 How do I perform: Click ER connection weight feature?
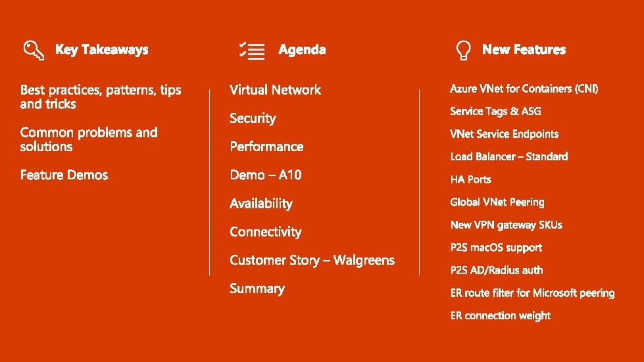tap(500, 315)
